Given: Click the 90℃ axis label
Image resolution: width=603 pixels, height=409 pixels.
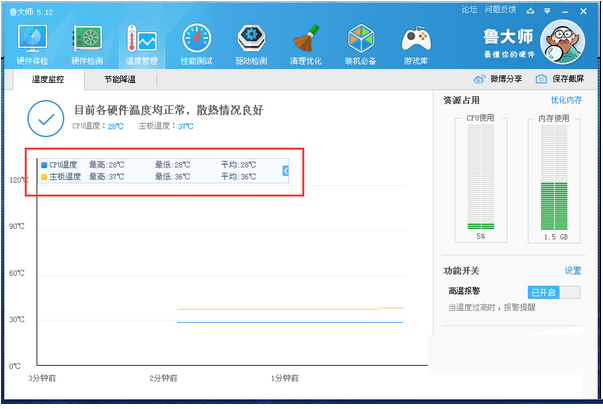Looking at the screenshot, I should point(17,226).
